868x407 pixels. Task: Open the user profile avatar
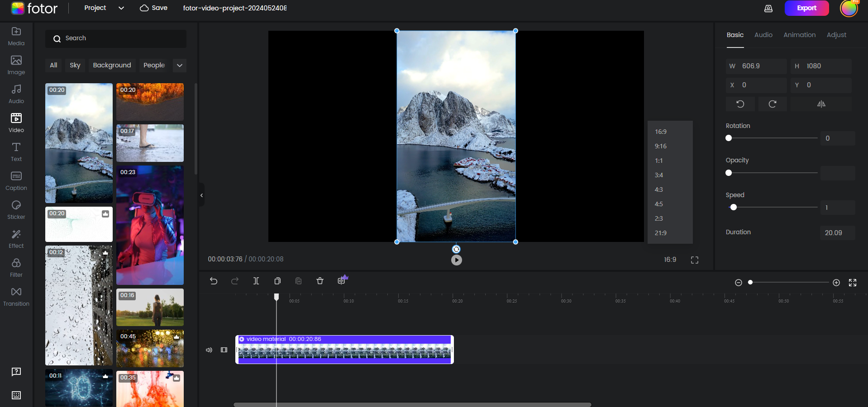(849, 8)
